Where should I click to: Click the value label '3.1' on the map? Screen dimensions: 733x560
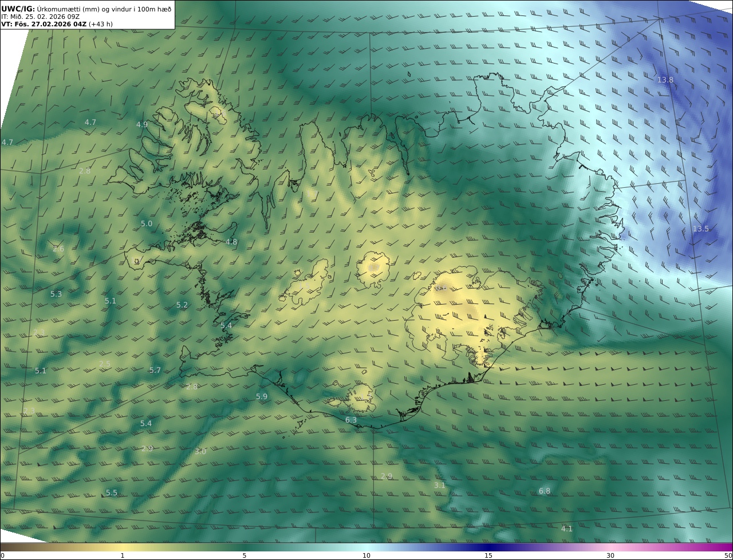point(439,485)
